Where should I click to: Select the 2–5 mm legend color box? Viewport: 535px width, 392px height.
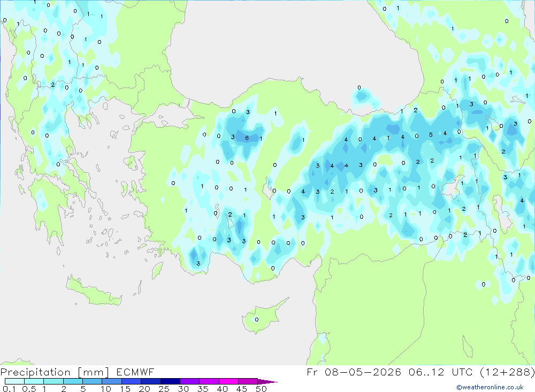pos(73,381)
